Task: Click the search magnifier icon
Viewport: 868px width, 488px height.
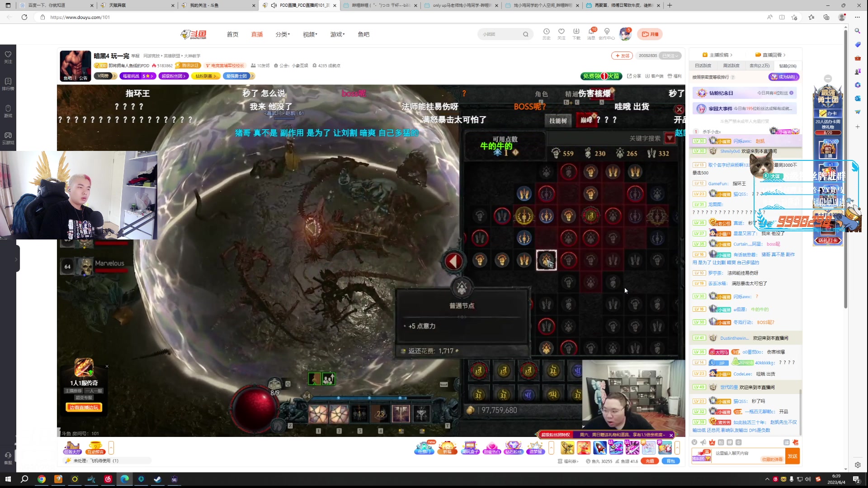Action: (525, 34)
